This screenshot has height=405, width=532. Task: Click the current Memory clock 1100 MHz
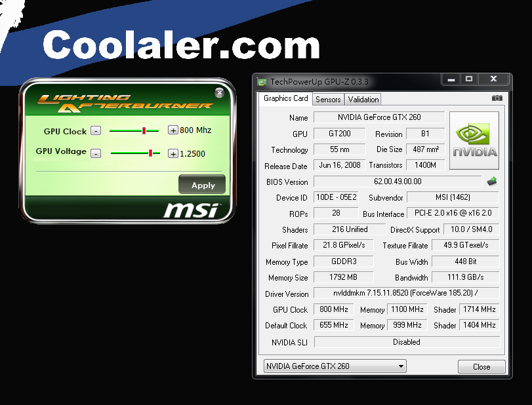[407, 309]
